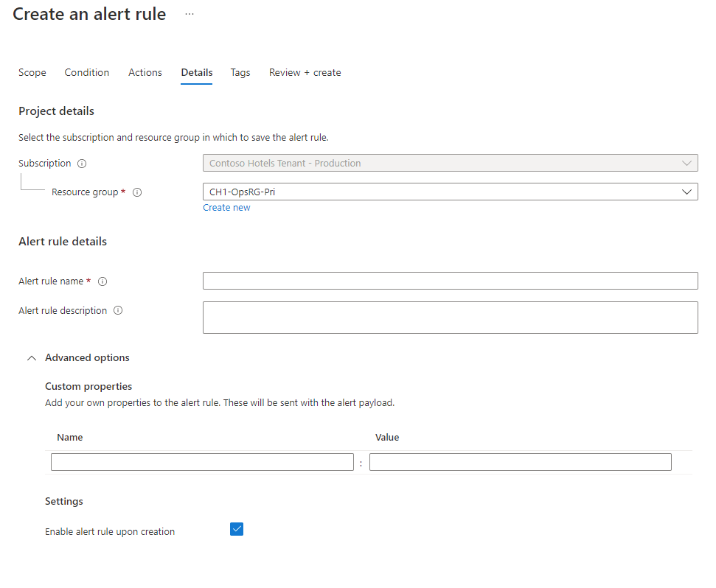Focus the Alert rule description box
Image resolution: width=716 pixels, height=588 pixels.
click(451, 318)
